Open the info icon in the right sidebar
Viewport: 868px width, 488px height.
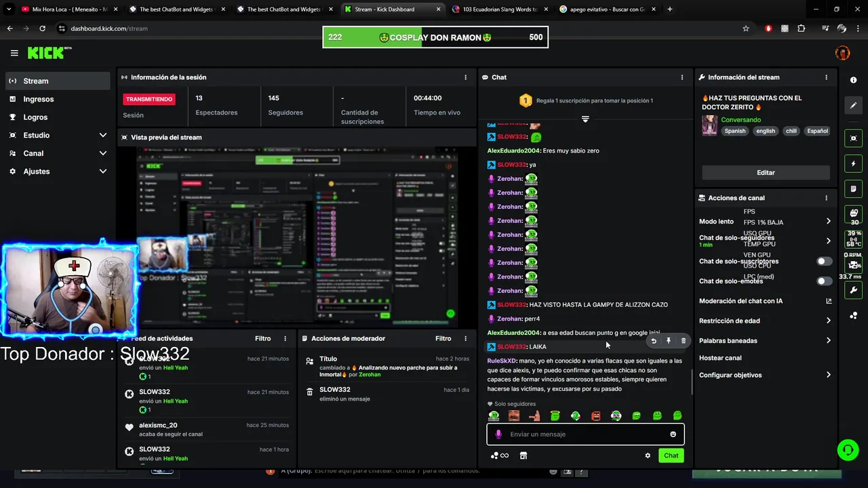pos(853,80)
